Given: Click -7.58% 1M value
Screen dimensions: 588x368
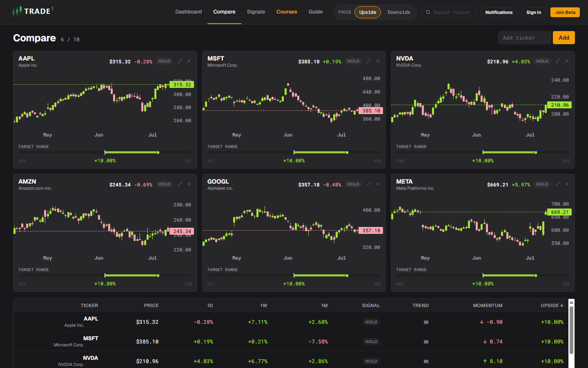Looking at the screenshot, I should (x=318, y=342).
